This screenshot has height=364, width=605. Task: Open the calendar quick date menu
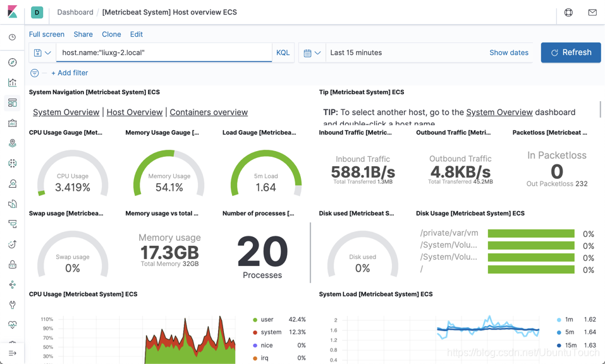312,53
